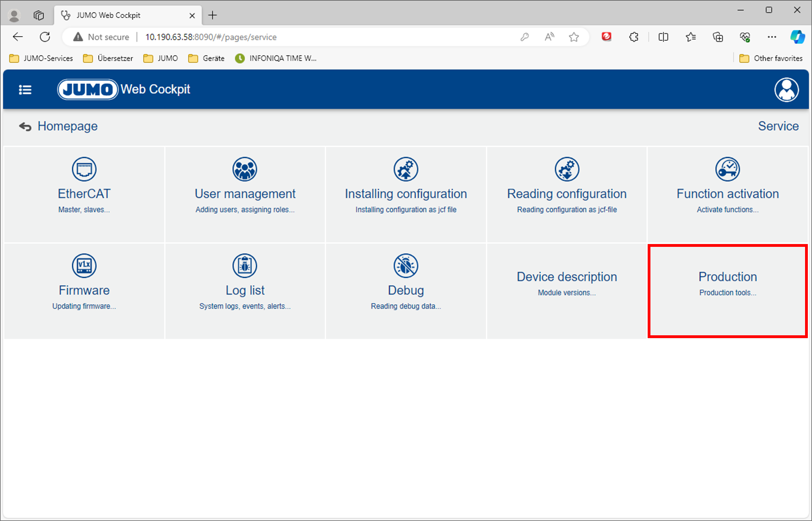Refresh the page with reload button
This screenshot has height=521, width=812.
tap(45, 37)
